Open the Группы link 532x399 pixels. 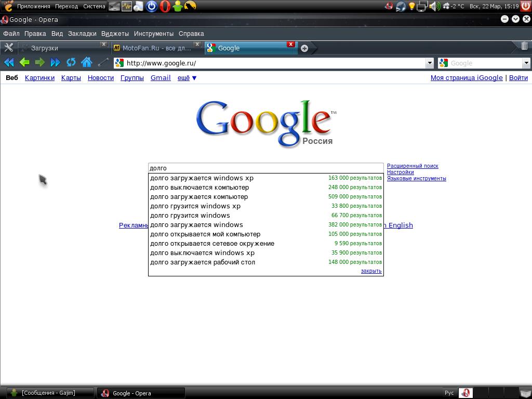(x=132, y=78)
